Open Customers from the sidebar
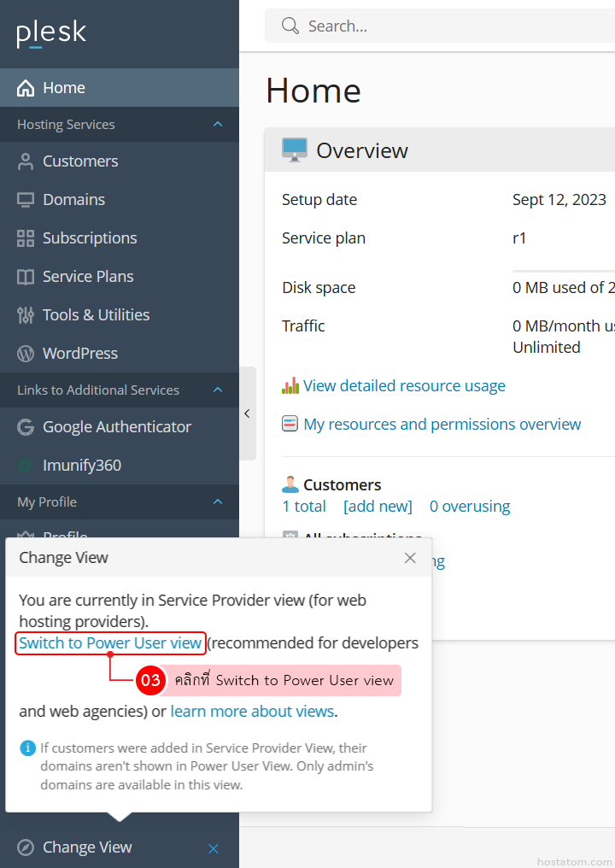This screenshot has width=615, height=868. pyautogui.click(x=80, y=161)
